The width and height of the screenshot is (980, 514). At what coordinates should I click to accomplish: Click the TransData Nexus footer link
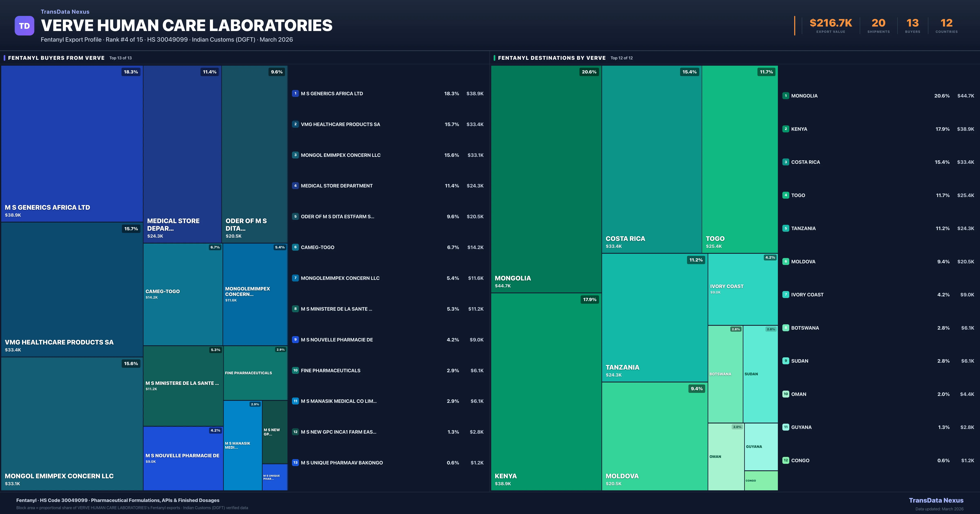[x=936, y=500]
